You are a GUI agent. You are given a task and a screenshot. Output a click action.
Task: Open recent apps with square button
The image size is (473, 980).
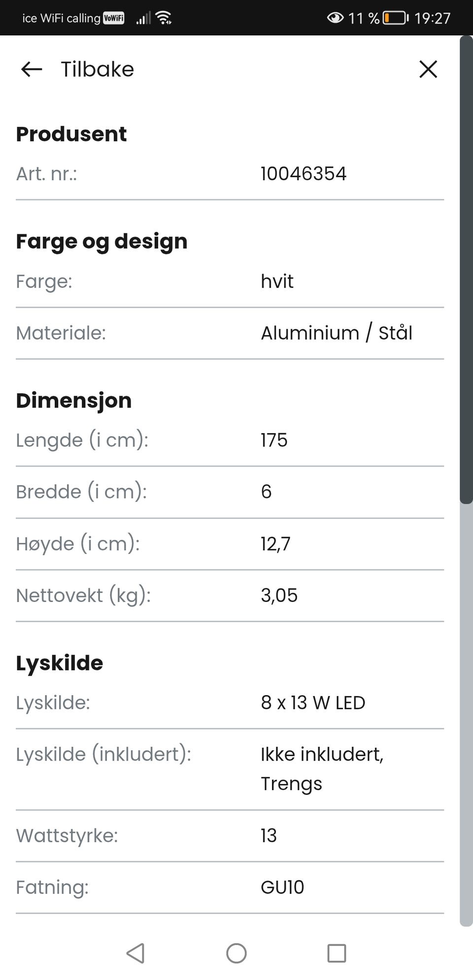pos(337,953)
